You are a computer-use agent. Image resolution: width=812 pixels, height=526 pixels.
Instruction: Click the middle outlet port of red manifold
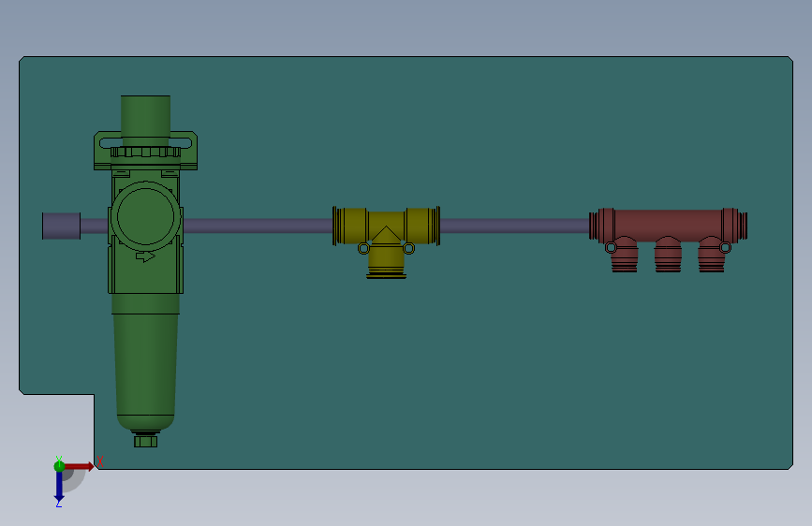click(x=668, y=256)
